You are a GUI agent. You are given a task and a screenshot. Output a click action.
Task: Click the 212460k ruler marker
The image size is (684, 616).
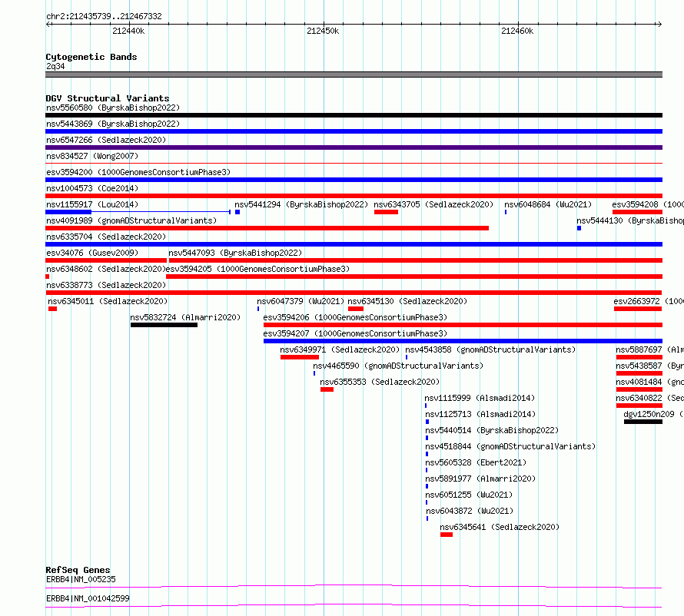click(x=517, y=31)
